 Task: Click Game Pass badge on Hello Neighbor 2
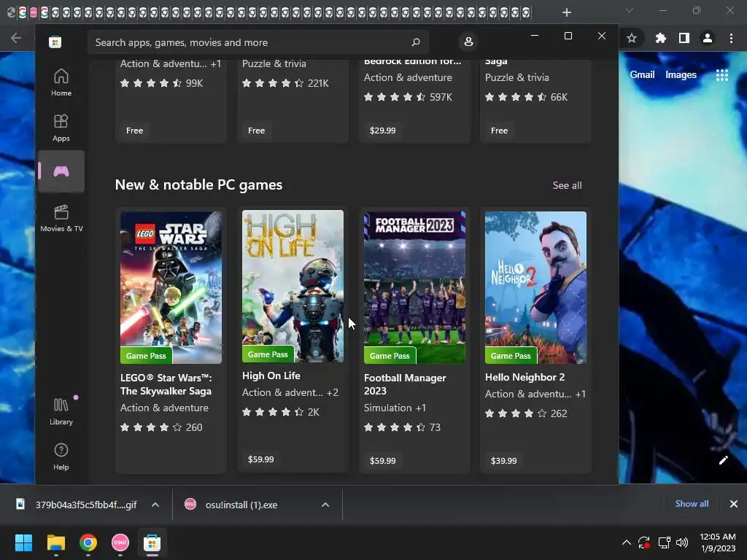[x=511, y=356]
